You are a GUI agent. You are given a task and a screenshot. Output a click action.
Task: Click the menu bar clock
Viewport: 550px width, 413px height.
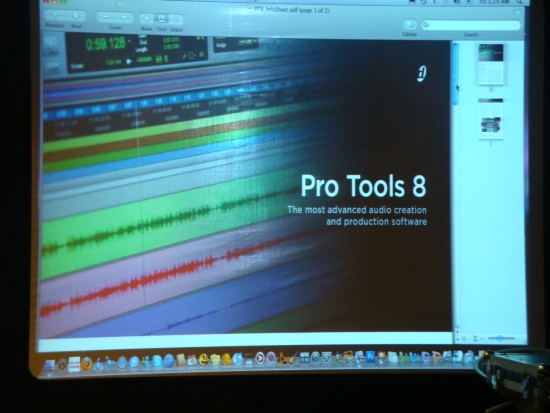495,2
